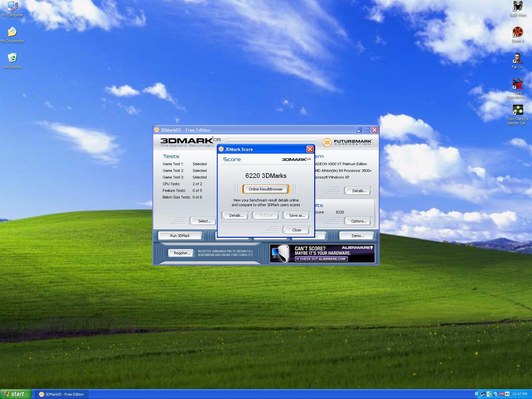The height and width of the screenshot is (399, 532).
Task: Click the blue question mark tray icon
Action: pos(495,394)
